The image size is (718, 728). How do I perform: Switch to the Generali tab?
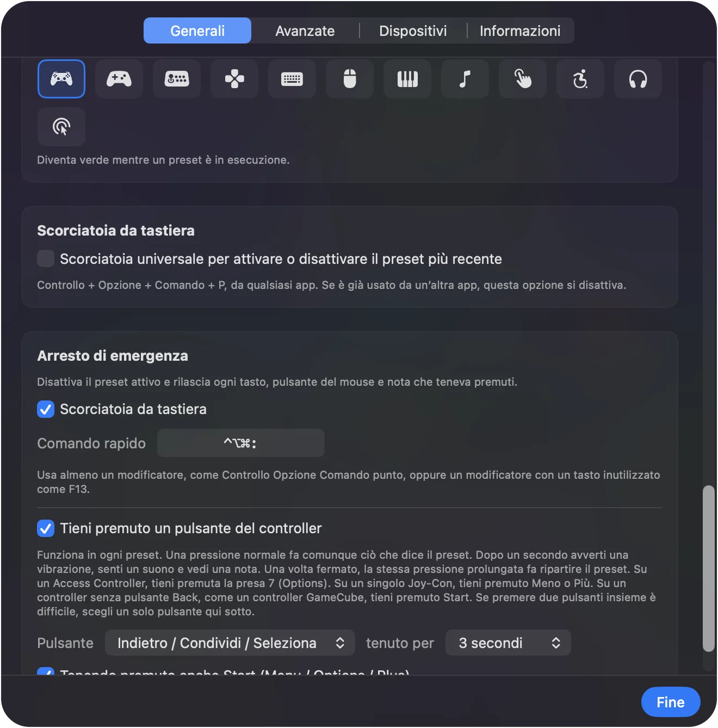pyautogui.click(x=197, y=30)
